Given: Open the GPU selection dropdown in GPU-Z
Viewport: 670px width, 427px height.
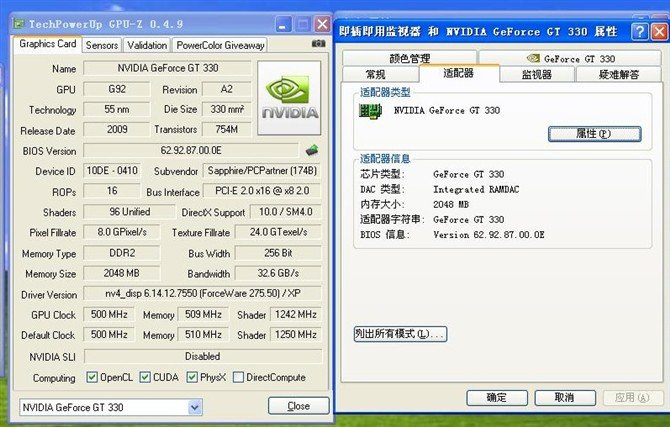Looking at the screenshot, I should click(195, 407).
